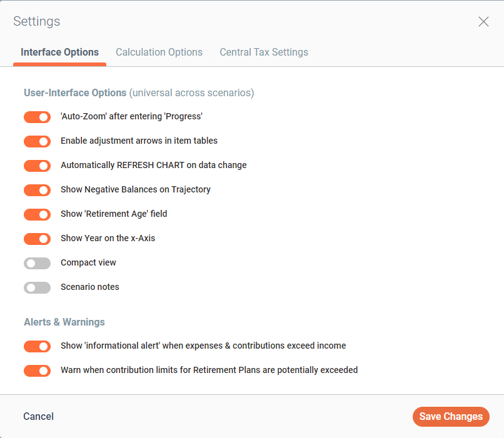Click the Save Changes button
This screenshot has height=438, width=504.
[451, 417]
